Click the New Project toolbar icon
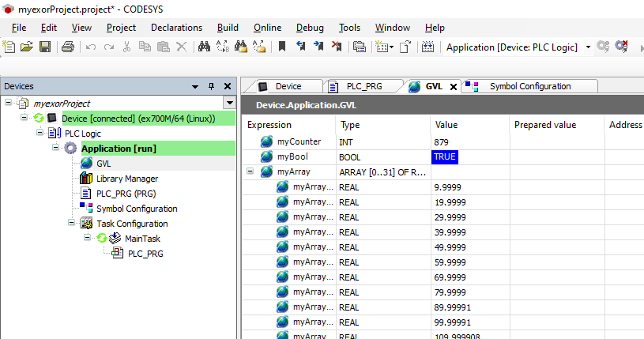 [9, 47]
